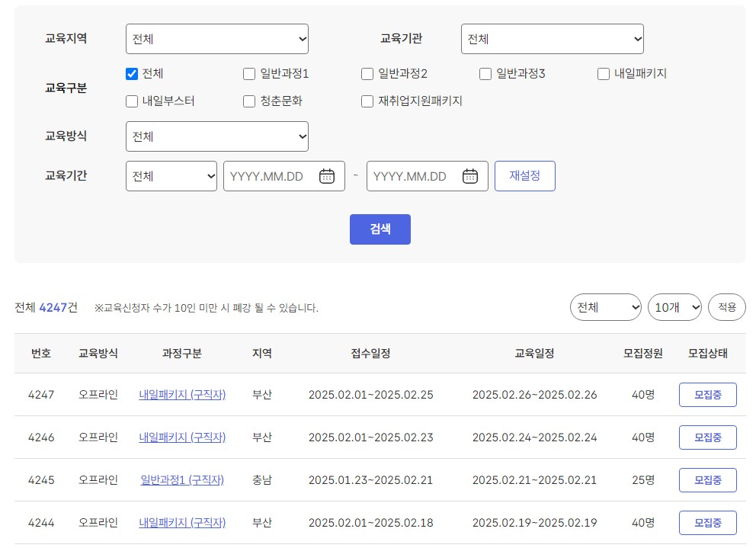Viewport: 756px width, 548px height.
Task: Click the 재설정 reset button
Action: click(x=524, y=176)
